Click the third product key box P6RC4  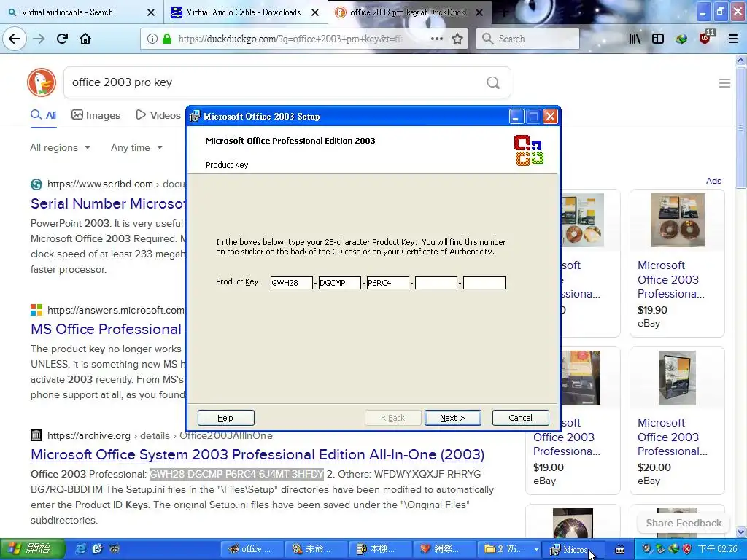click(388, 283)
